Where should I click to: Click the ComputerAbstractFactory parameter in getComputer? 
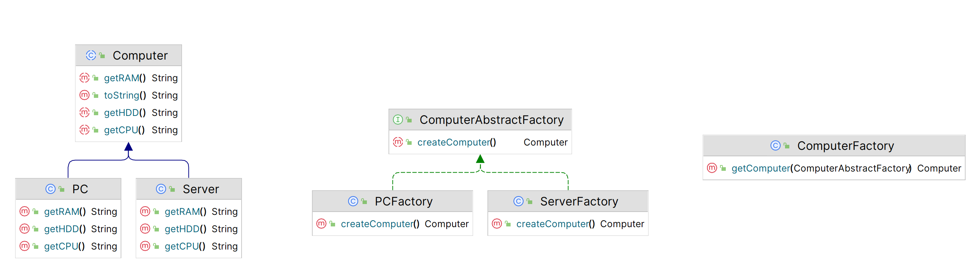click(x=851, y=168)
